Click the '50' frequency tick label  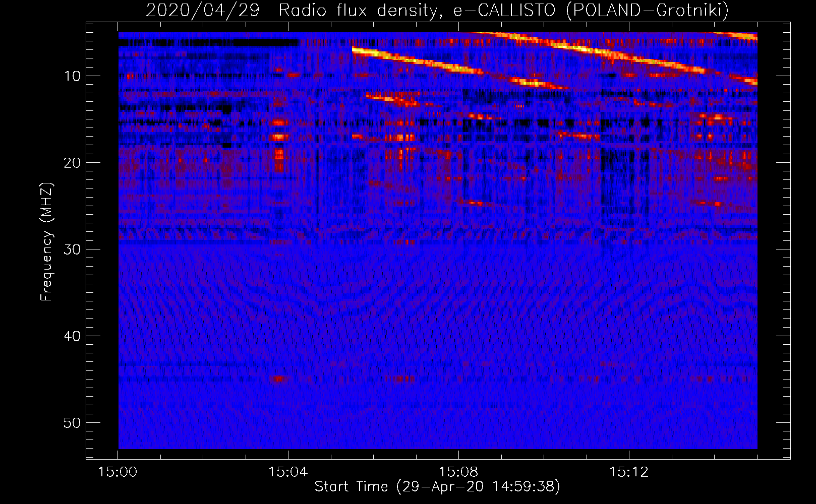(73, 423)
